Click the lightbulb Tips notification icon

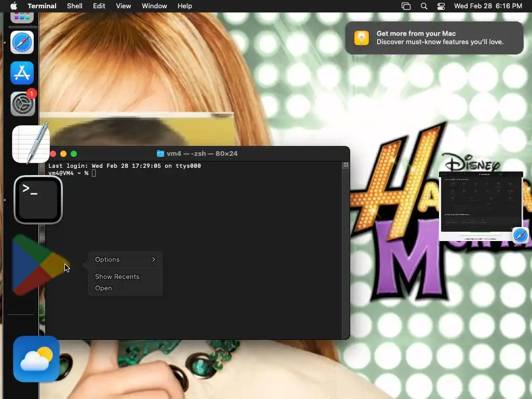click(x=362, y=37)
